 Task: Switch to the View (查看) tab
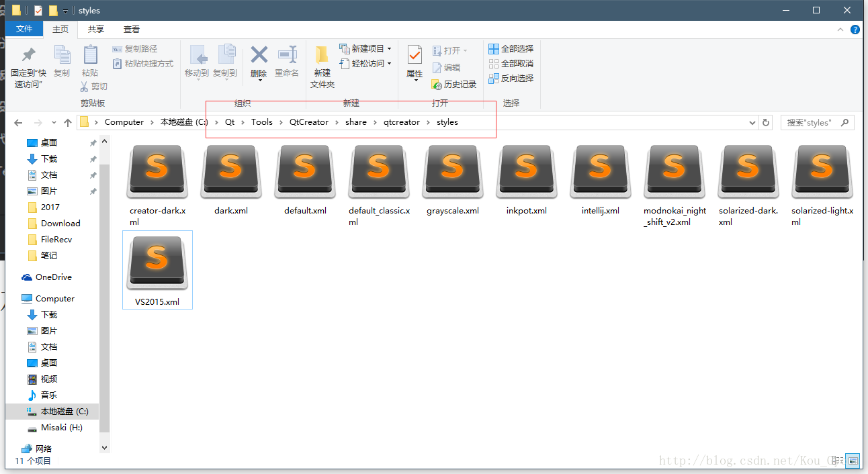pyautogui.click(x=132, y=29)
